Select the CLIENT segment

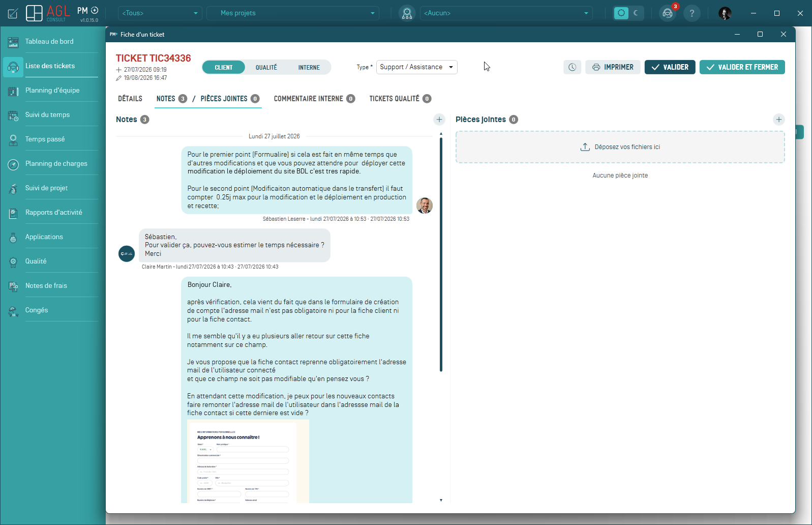coord(224,67)
